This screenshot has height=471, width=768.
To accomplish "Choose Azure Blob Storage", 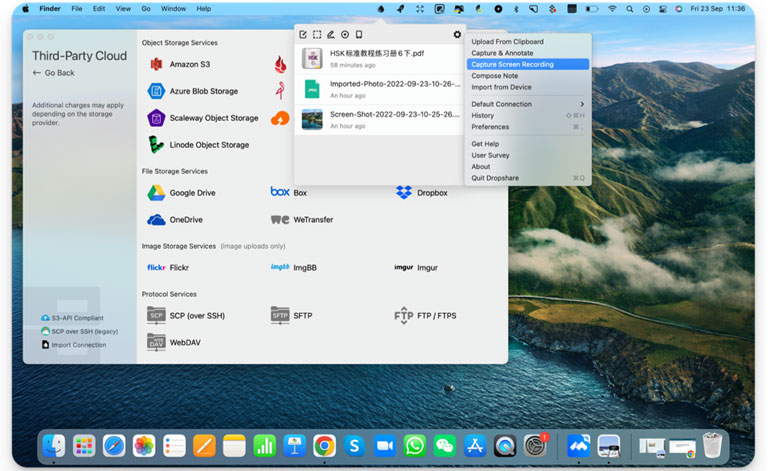I will 192,91.
